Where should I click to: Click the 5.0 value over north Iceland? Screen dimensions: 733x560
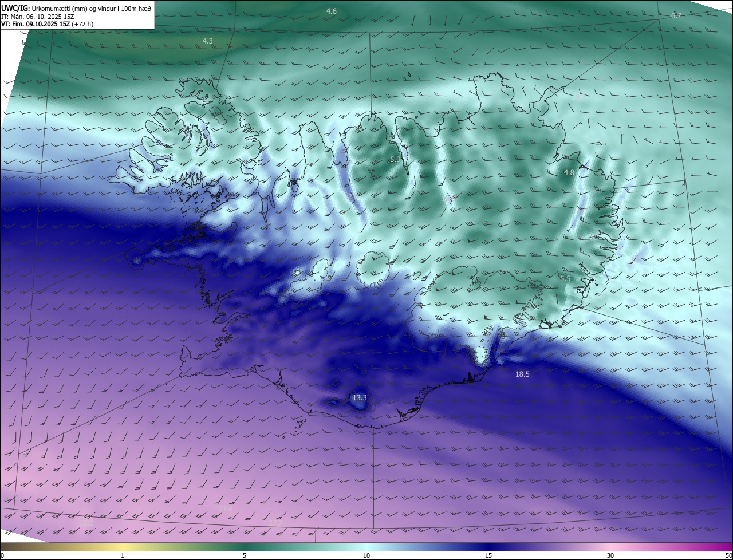(395, 160)
